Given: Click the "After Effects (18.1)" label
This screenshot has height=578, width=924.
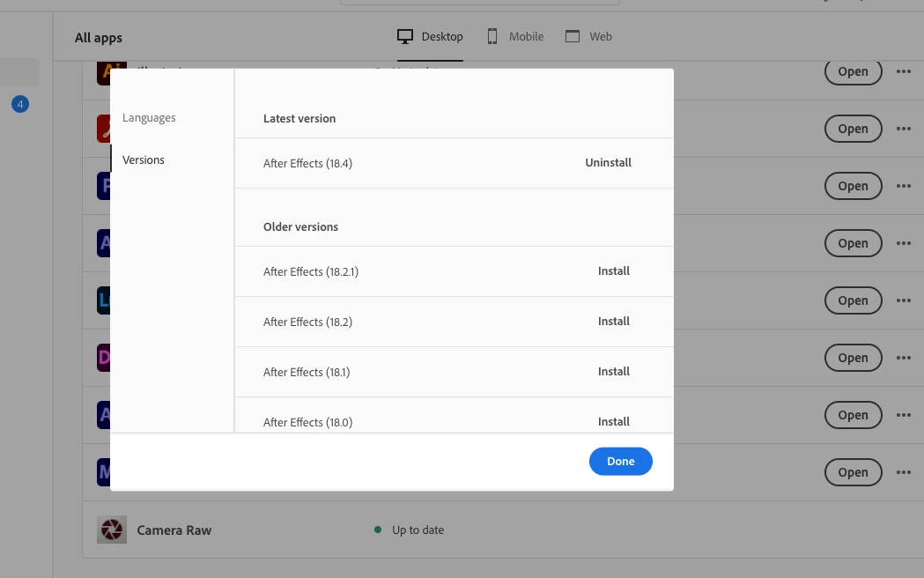Looking at the screenshot, I should (307, 372).
